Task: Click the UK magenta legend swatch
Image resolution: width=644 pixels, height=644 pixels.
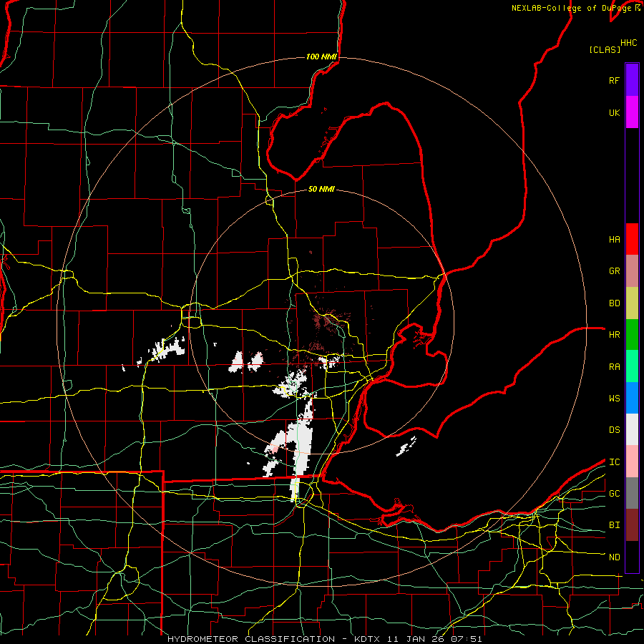Action: pos(632,112)
